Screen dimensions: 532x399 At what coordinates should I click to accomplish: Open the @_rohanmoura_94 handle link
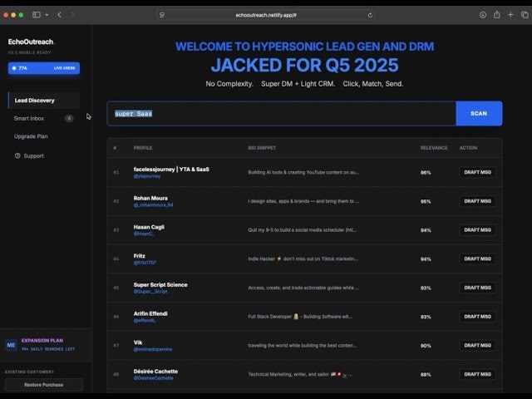coord(153,205)
